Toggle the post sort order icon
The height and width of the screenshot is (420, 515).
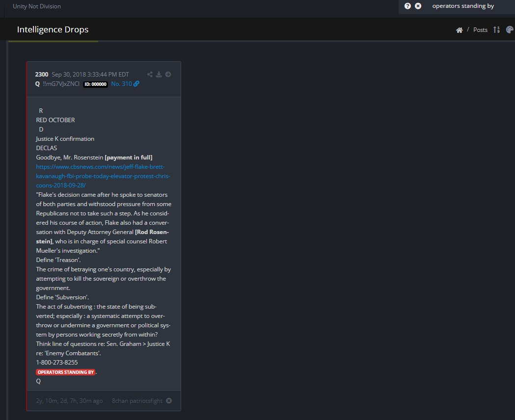(x=497, y=29)
